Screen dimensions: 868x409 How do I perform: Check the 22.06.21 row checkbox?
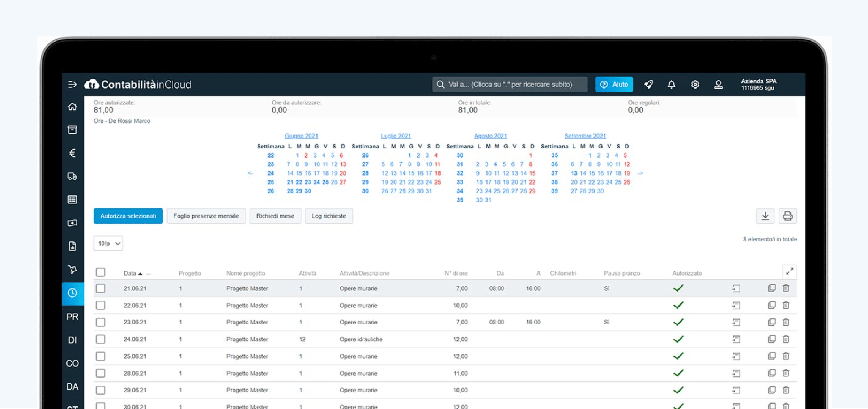coord(101,305)
